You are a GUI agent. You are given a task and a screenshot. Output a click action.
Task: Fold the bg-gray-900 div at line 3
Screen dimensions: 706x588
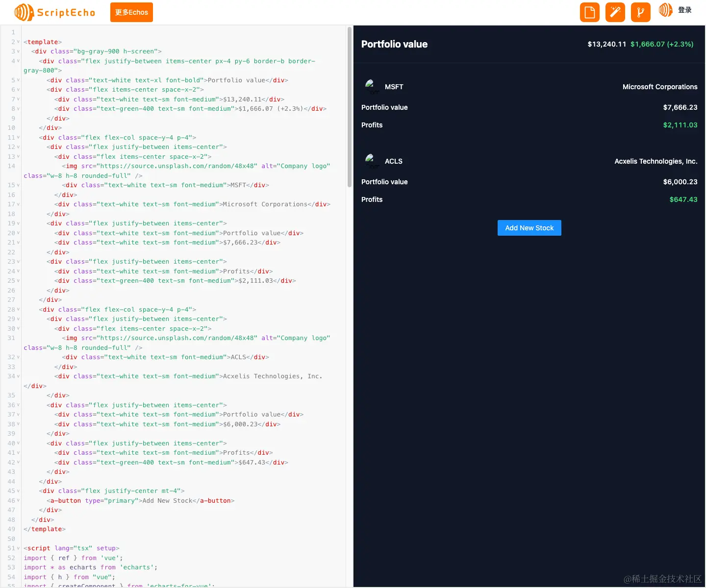pos(19,51)
